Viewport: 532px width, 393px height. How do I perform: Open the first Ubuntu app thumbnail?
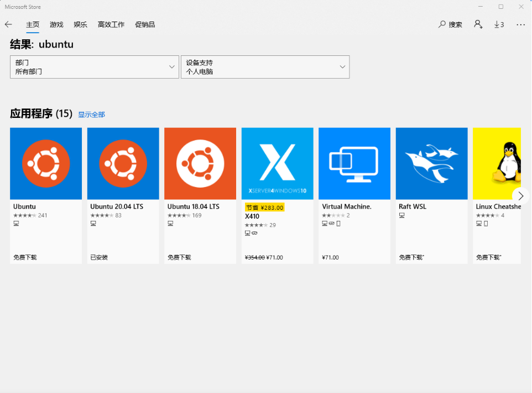[x=46, y=163]
